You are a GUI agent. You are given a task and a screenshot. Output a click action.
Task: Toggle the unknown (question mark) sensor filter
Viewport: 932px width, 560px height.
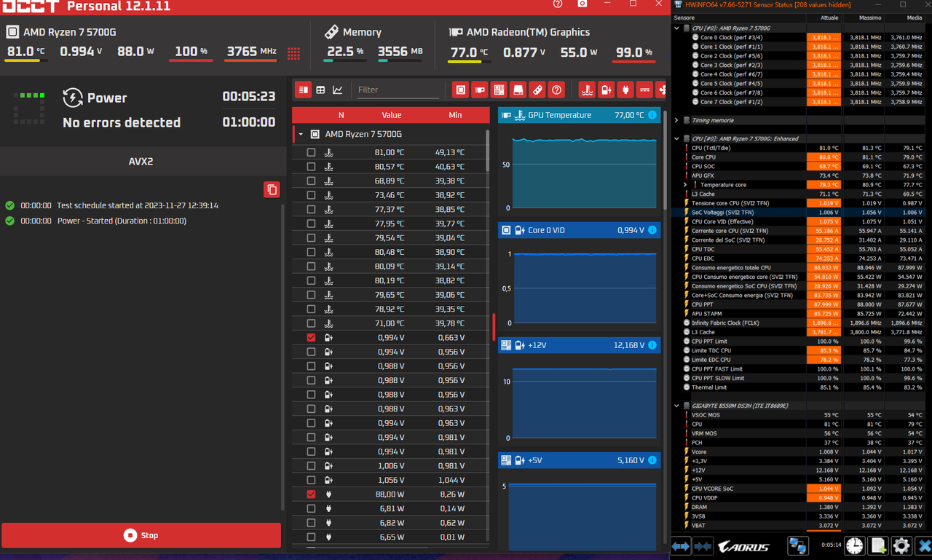[557, 90]
